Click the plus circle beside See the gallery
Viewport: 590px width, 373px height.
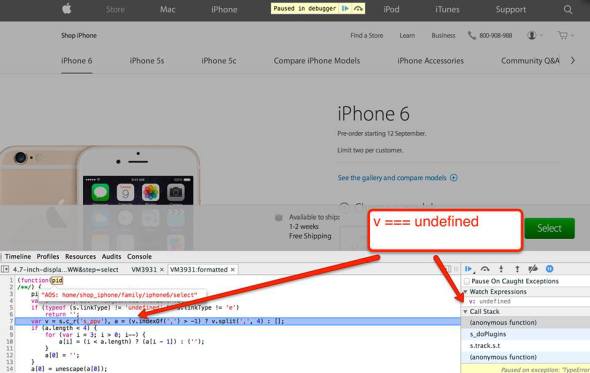point(454,178)
